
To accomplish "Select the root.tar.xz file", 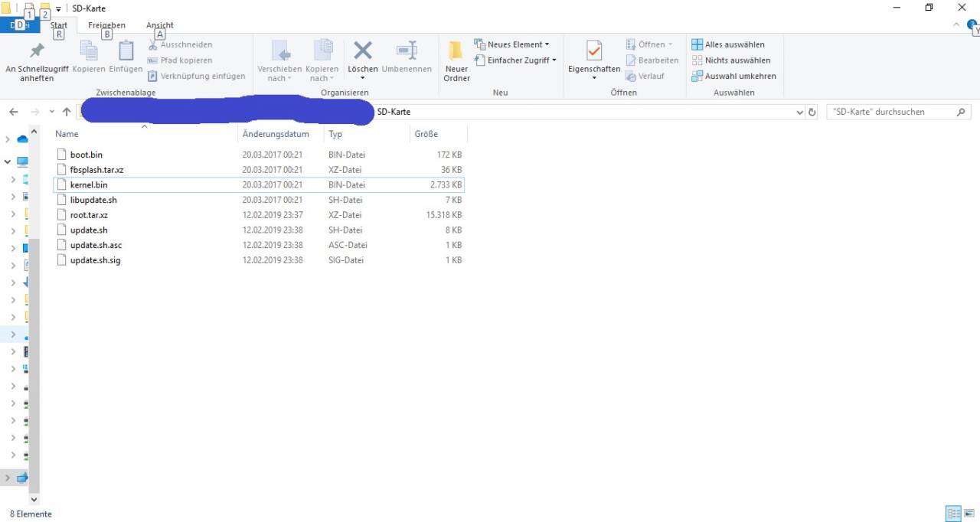I will coord(89,215).
